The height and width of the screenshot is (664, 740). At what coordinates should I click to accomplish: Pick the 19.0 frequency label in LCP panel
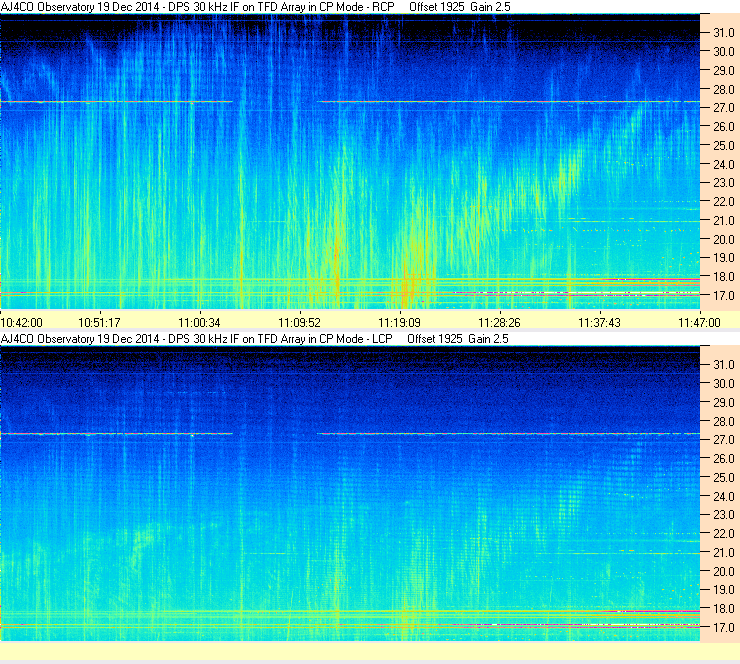click(723, 590)
